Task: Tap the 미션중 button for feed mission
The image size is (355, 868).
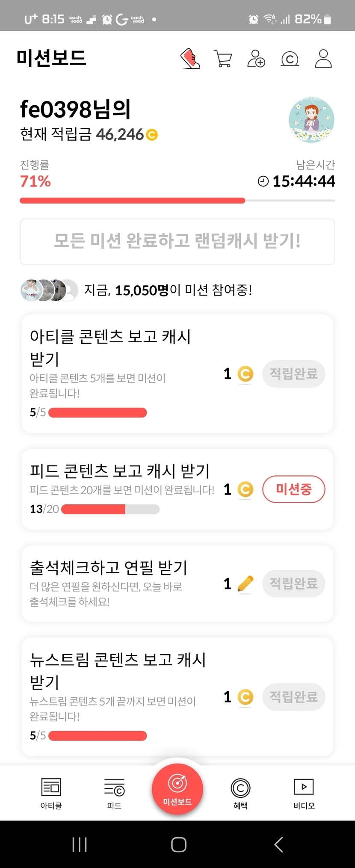Action: [x=293, y=489]
